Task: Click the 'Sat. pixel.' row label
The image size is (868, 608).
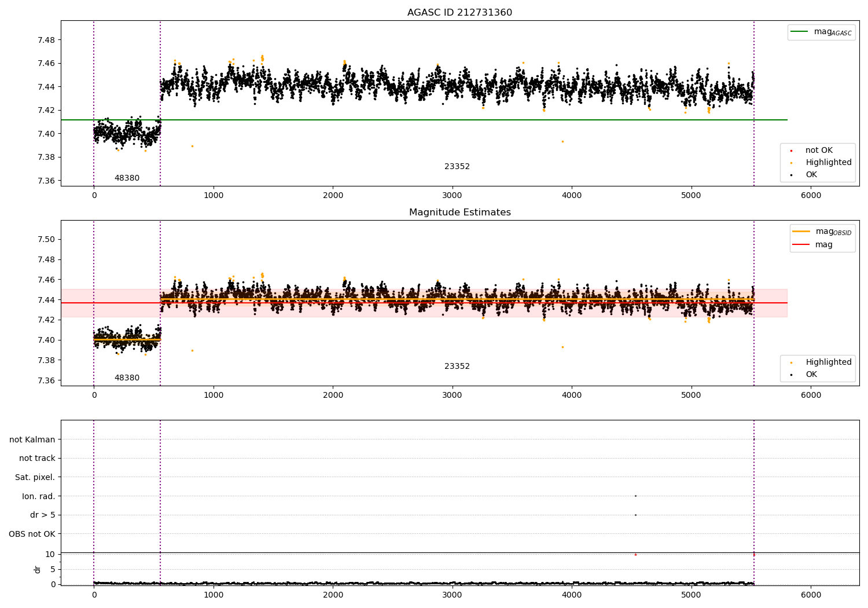Action: pyautogui.click(x=35, y=478)
